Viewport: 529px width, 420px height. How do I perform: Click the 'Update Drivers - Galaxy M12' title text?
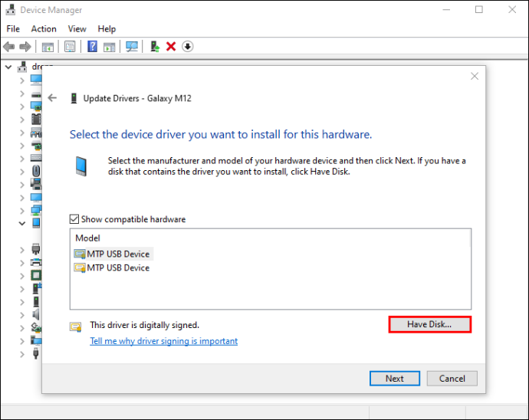click(137, 99)
